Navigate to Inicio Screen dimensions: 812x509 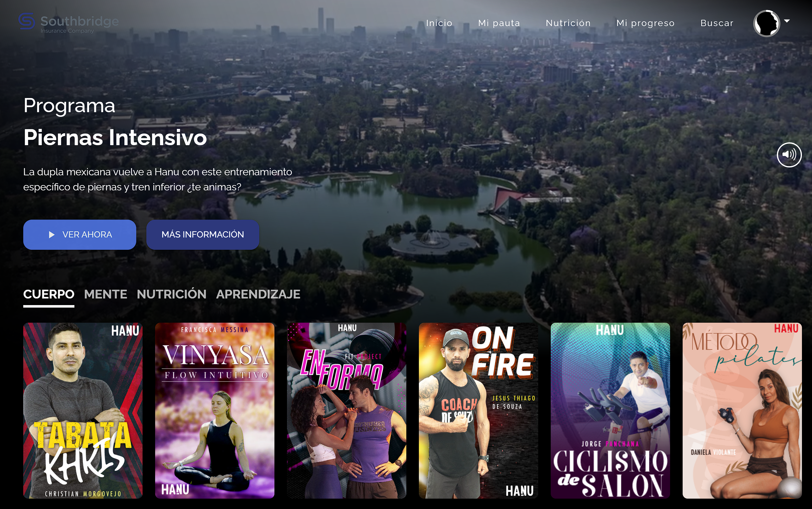tap(439, 23)
